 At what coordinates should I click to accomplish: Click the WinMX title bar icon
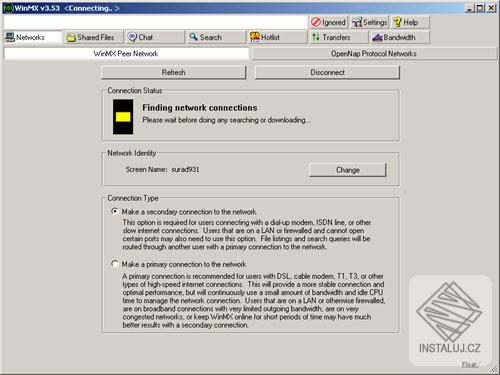[x=8, y=8]
